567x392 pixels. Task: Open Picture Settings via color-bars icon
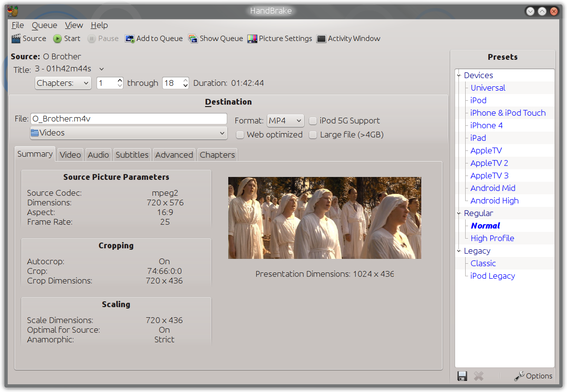pyautogui.click(x=252, y=39)
